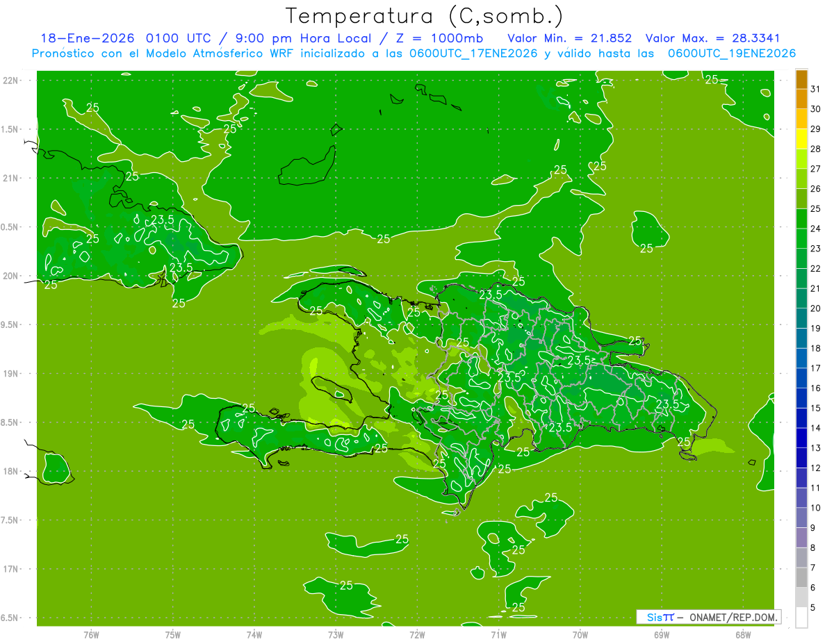Click the '74W' longitude axis label
Screen dimensions: 834x644
coord(254,635)
